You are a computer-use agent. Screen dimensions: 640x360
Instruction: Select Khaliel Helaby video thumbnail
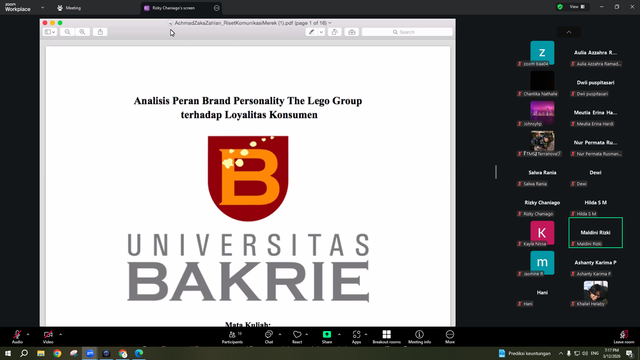pyautogui.click(x=595, y=293)
